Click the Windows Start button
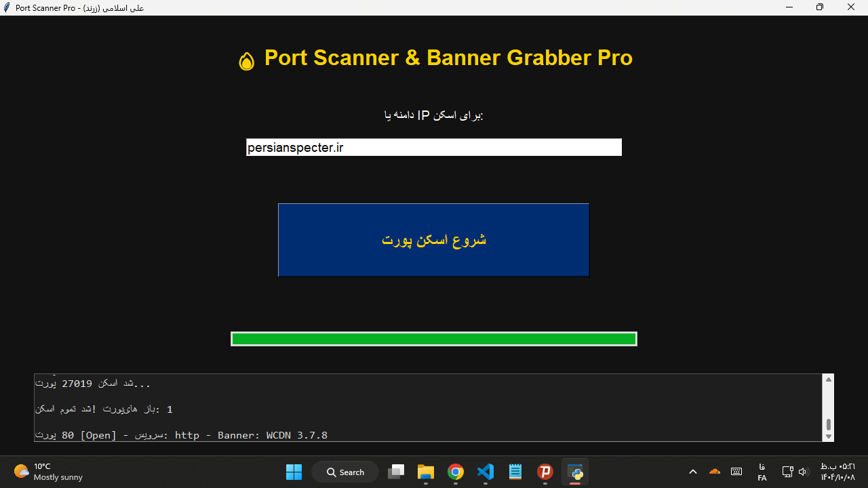 point(294,472)
